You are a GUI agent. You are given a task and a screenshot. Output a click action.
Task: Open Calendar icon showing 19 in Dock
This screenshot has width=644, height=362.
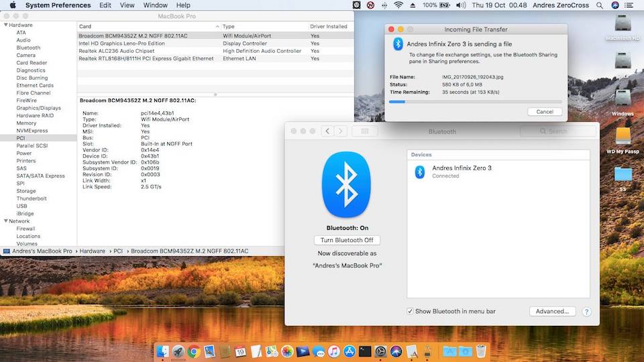coord(241,351)
